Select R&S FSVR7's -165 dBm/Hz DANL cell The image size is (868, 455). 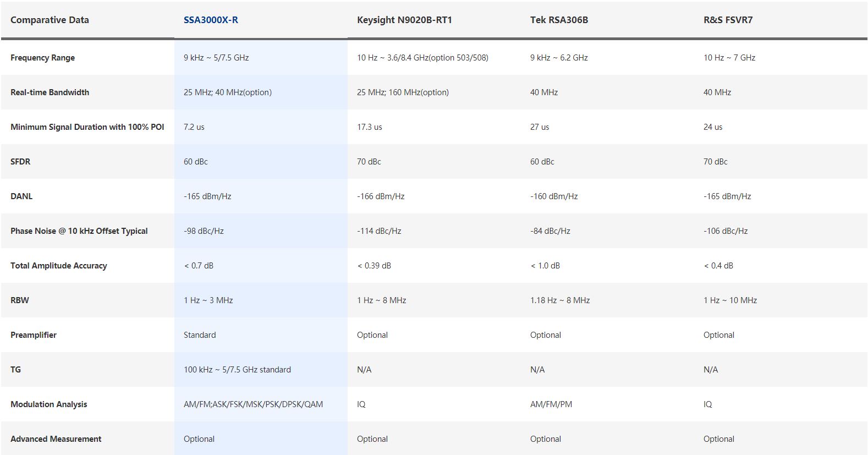click(x=727, y=196)
